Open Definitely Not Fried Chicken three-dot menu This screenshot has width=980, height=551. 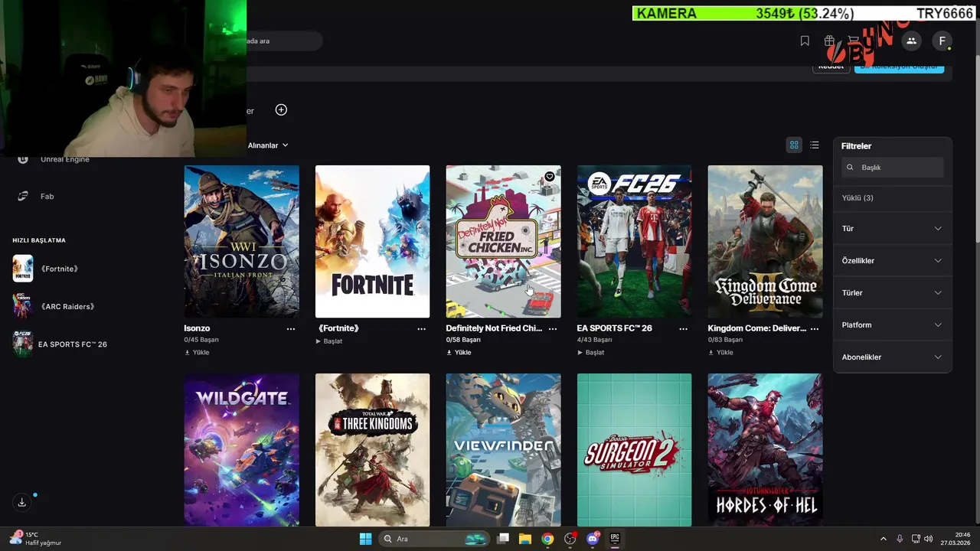(553, 328)
